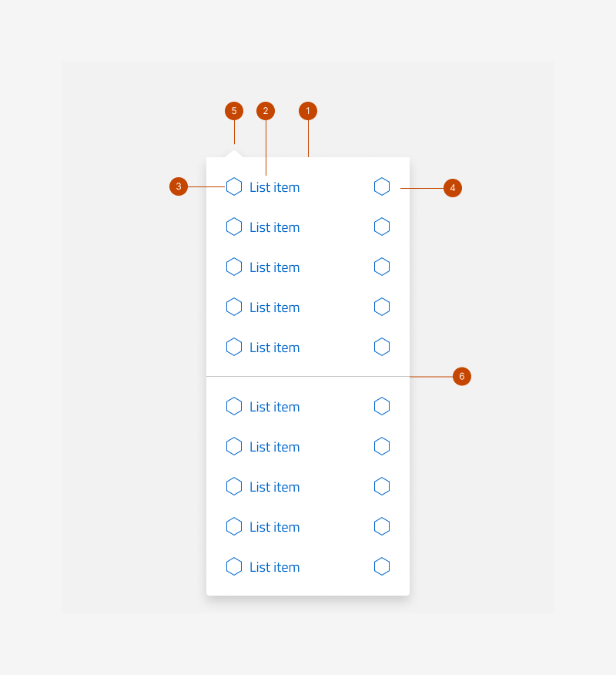The height and width of the screenshot is (675, 616).
Task: Click annotation marker number 1
Action: (x=308, y=111)
